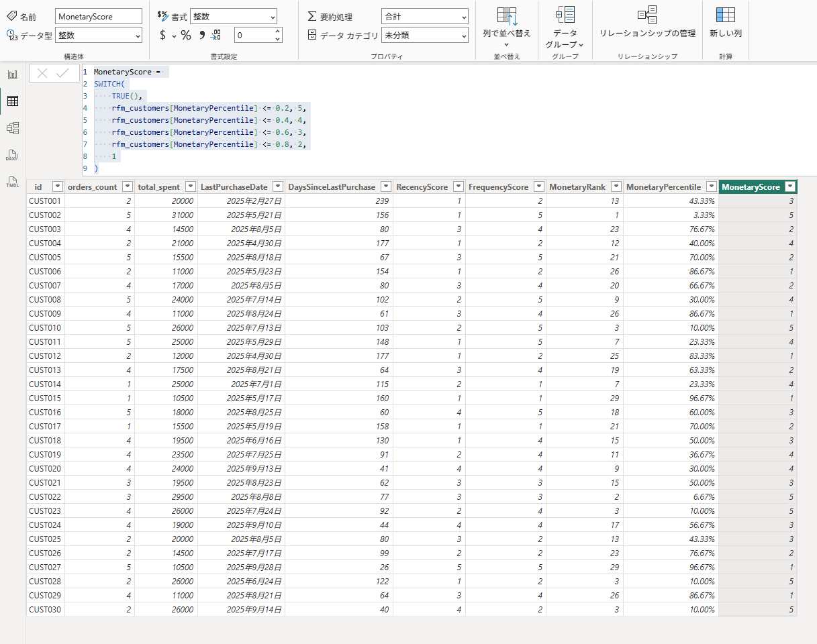The image size is (817, 644).
Task: Click the thousands separator comma icon
Action: tap(201, 36)
